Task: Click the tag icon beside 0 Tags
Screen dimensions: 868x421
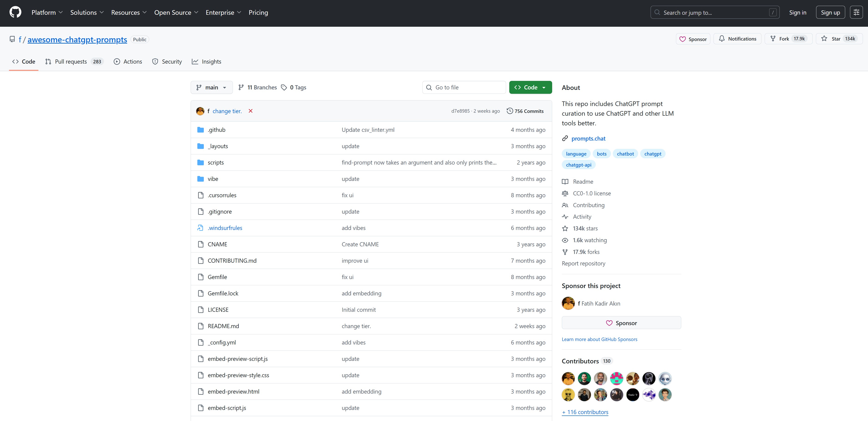Action: (284, 88)
